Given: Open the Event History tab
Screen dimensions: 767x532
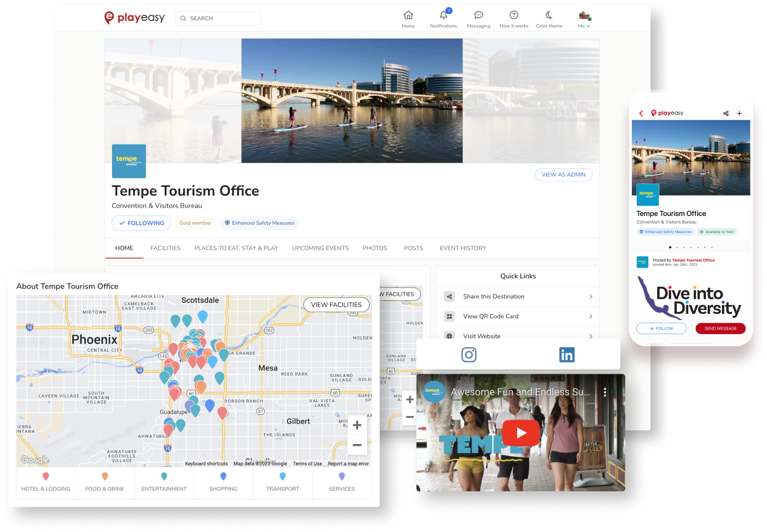Looking at the screenshot, I should click(463, 248).
